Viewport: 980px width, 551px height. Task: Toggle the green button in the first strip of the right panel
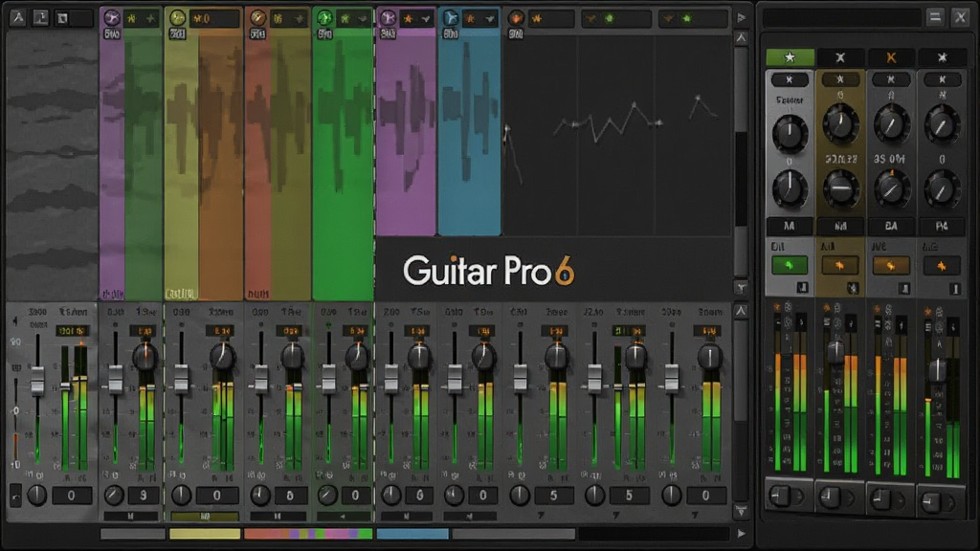point(790,266)
